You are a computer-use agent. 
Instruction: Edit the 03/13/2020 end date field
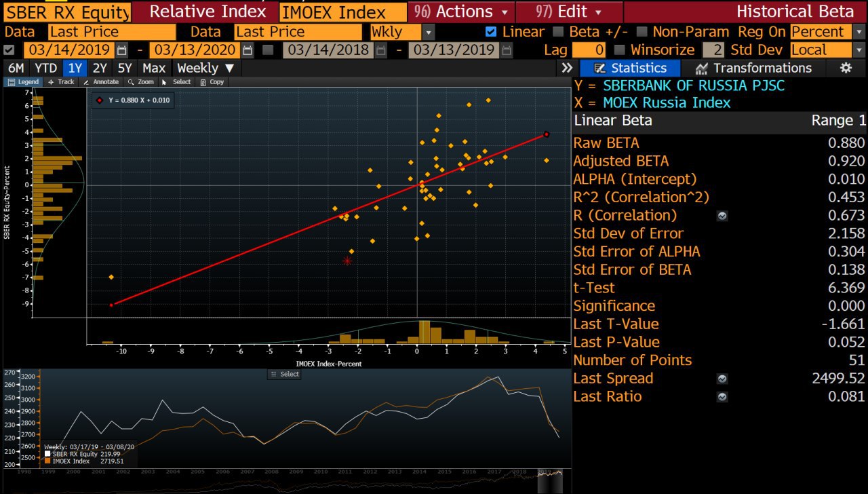195,50
